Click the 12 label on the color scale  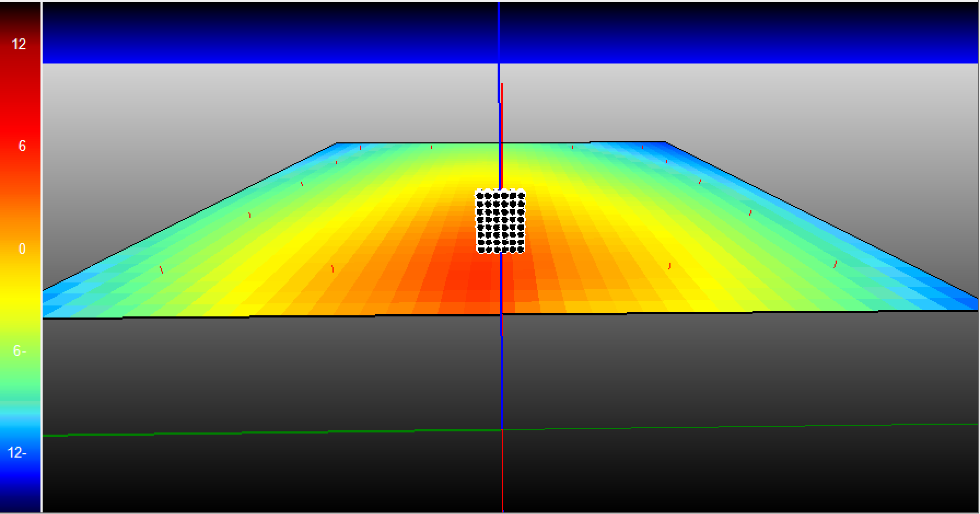(x=18, y=44)
